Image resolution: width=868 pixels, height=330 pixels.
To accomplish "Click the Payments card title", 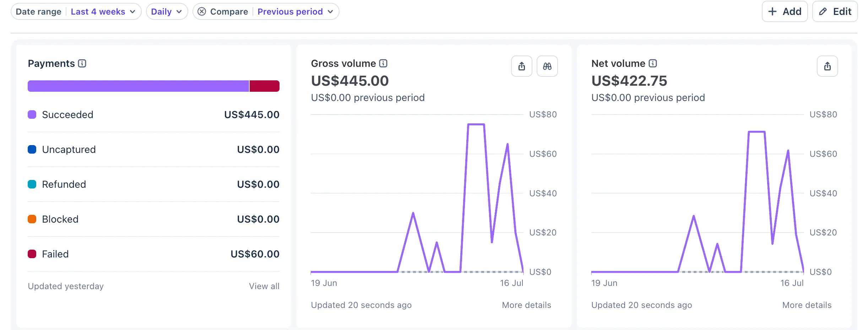I will [x=51, y=63].
